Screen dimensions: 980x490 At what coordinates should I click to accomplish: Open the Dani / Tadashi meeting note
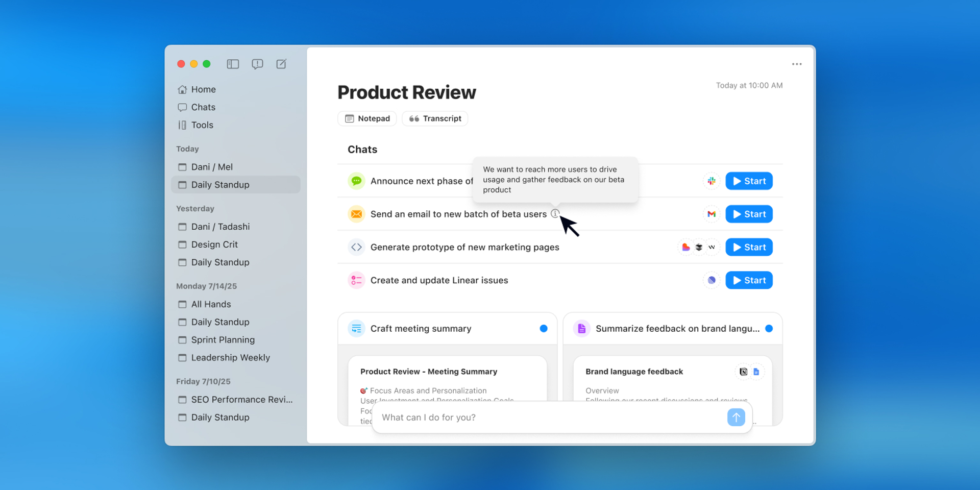[x=220, y=227]
